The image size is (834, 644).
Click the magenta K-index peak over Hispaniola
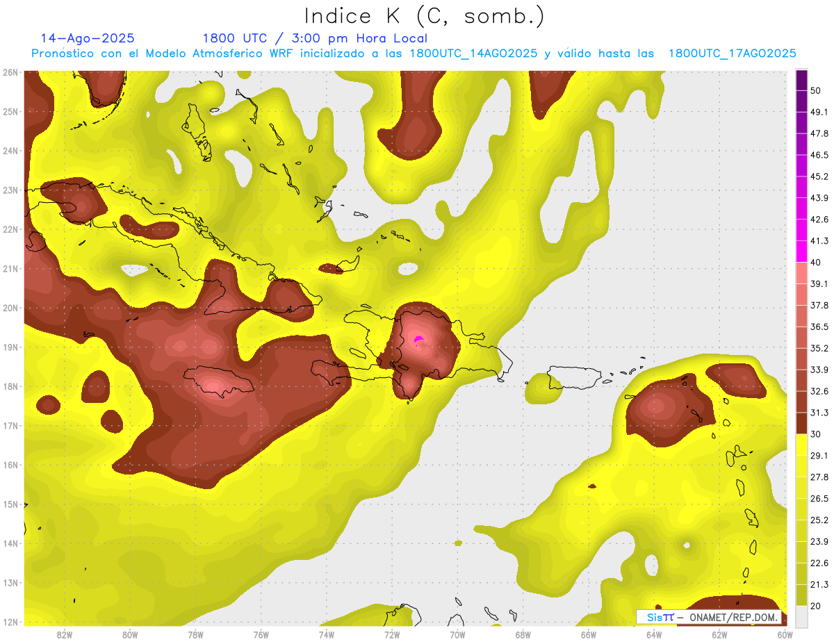pyautogui.click(x=418, y=340)
